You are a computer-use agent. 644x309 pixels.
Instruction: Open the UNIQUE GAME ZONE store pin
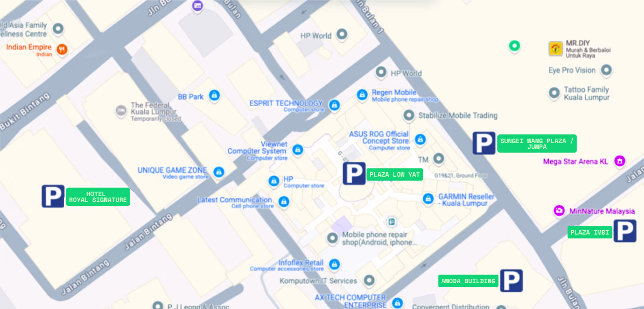tap(219, 172)
